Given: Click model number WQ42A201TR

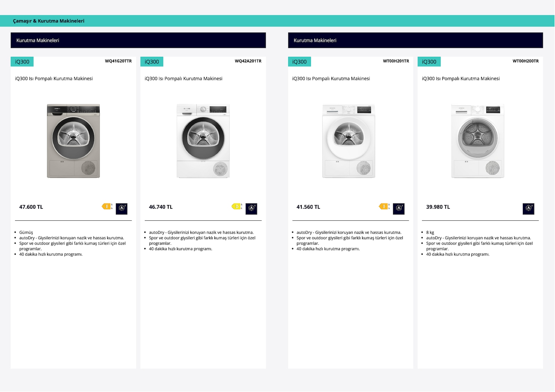Looking at the screenshot, I should click(x=248, y=61).
